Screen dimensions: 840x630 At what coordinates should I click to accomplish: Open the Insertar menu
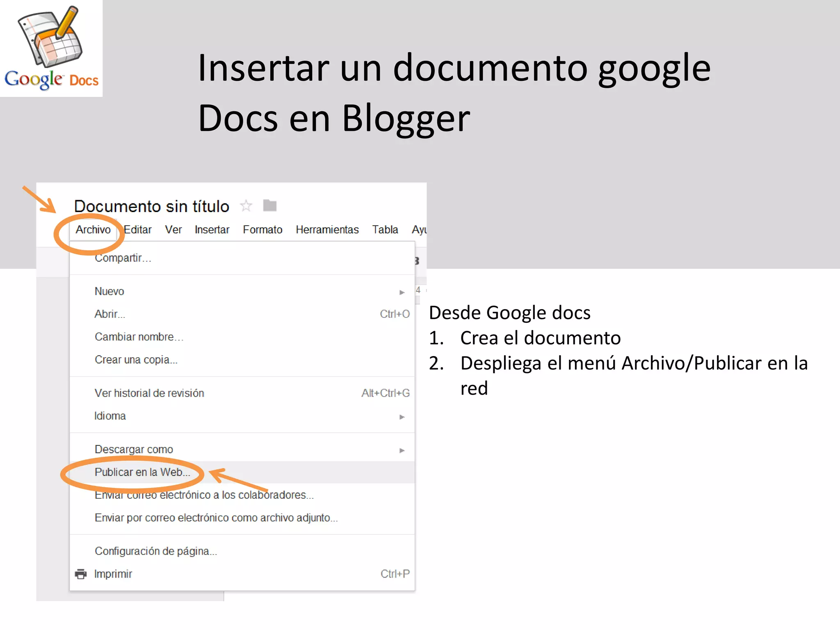pos(212,230)
